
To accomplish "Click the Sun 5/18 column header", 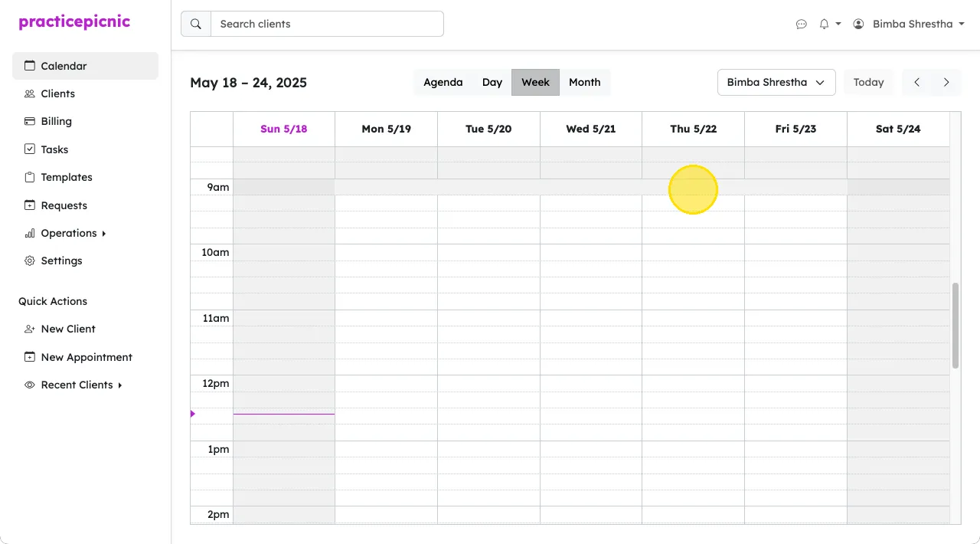I will point(284,129).
